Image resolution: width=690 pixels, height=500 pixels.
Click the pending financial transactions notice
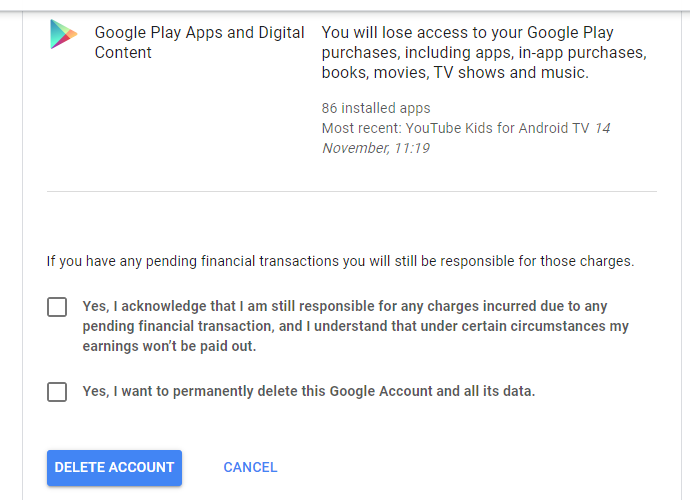click(x=340, y=261)
